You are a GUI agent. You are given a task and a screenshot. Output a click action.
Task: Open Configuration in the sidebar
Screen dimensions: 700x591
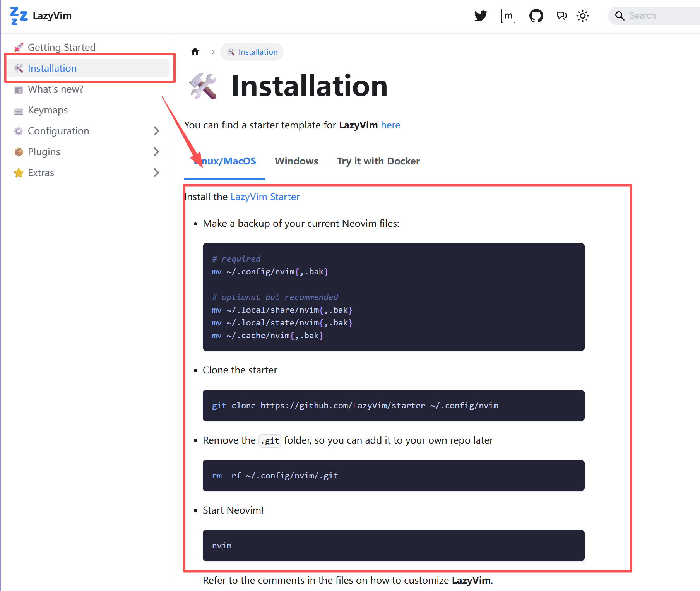pos(58,131)
